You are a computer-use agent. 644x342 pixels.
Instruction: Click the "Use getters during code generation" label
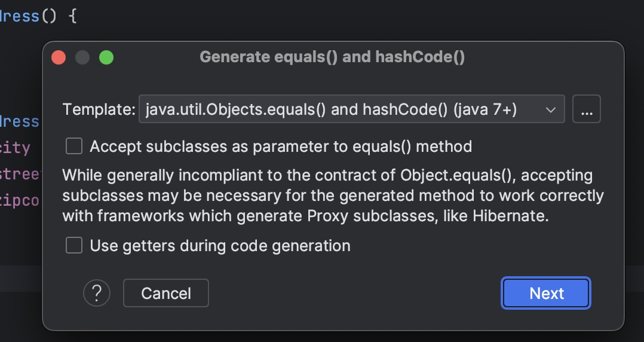pos(220,245)
